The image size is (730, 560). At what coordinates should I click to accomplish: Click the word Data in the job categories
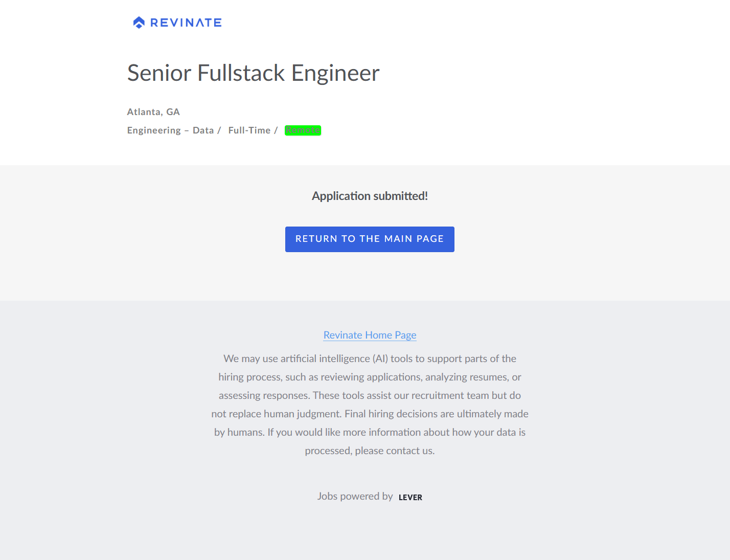tap(203, 130)
